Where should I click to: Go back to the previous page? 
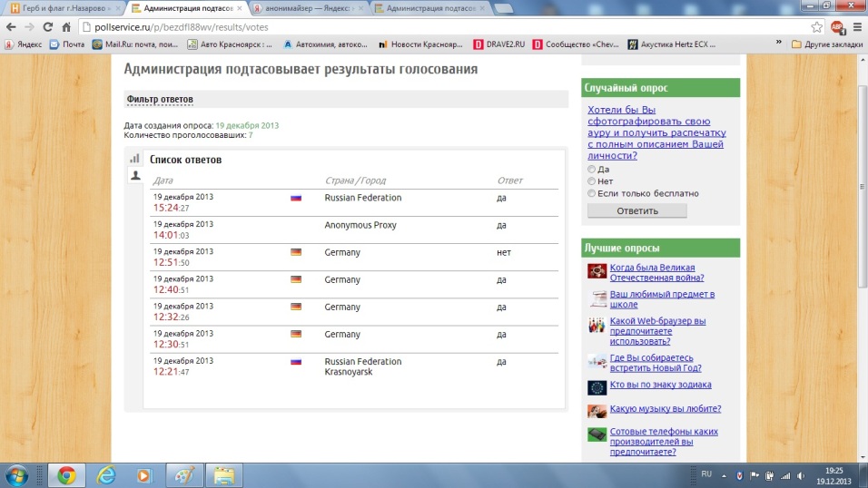tap(11, 26)
